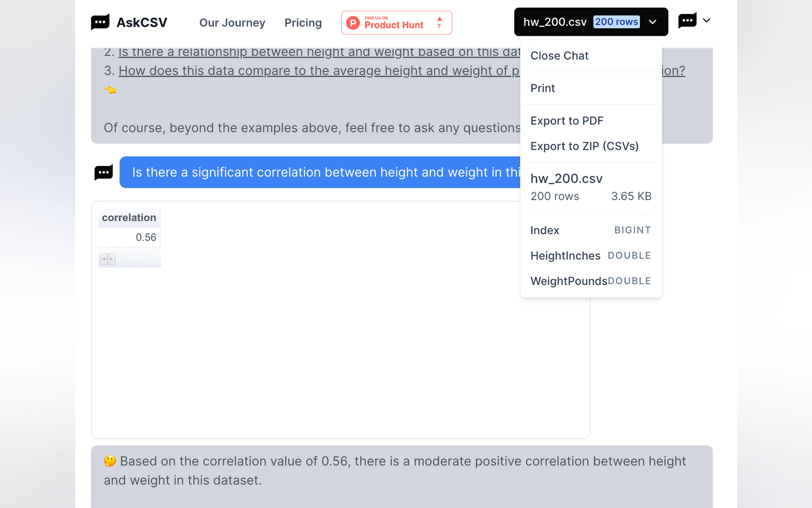Click the right arrow under the correlation table
812x508 pixels.
pyautogui.click(x=112, y=259)
